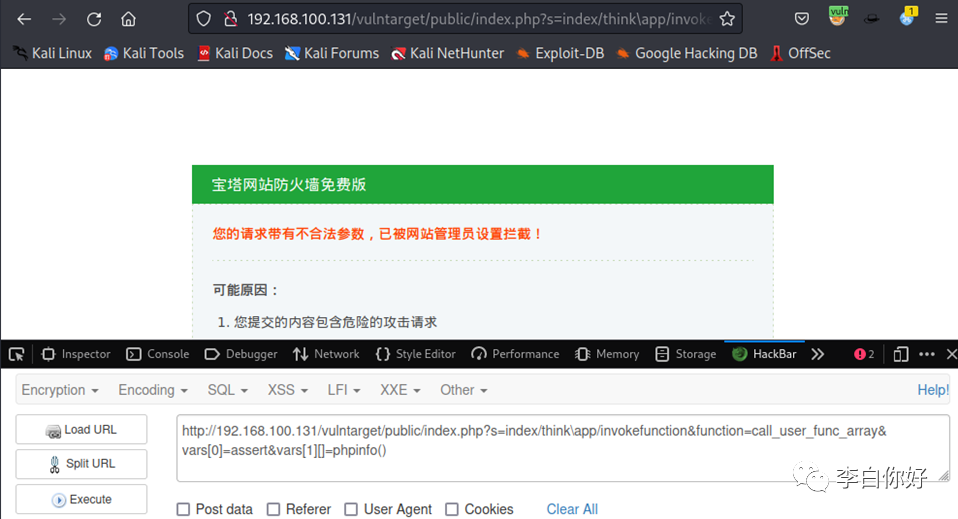Click the hat extension icon
The width and height of the screenshot is (958, 519).
coord(872,19)
